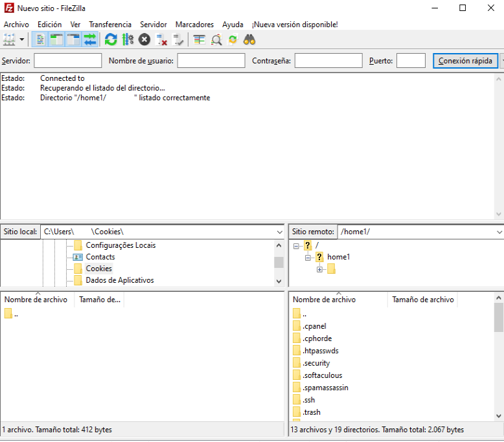Toggle processing of the transfer queue
Viewport: 504px width, 442px height.
pyautogui.click(x=128, y=40)
